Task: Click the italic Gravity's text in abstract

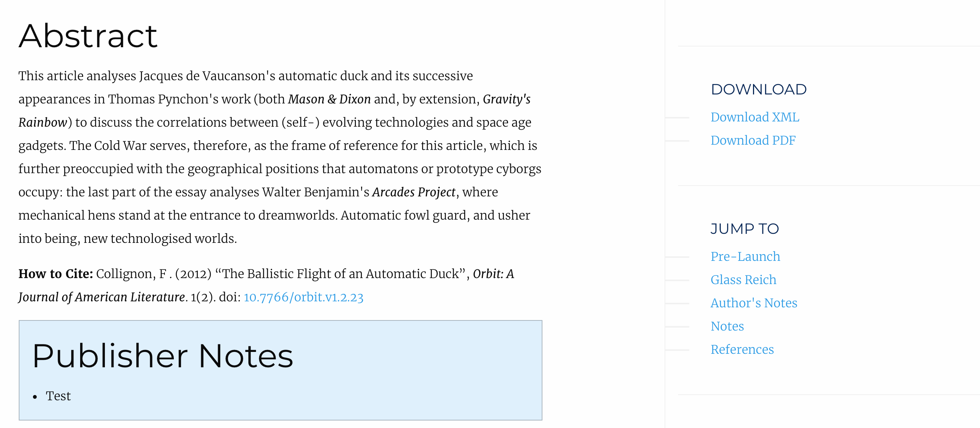Action: [506, 99]
